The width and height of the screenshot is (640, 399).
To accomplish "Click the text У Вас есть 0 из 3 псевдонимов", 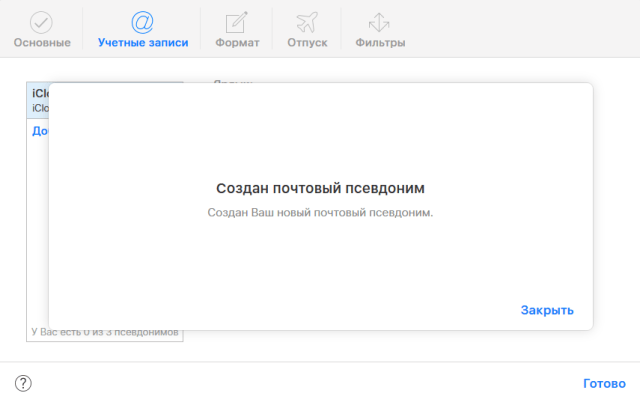I will pos(105,332).
